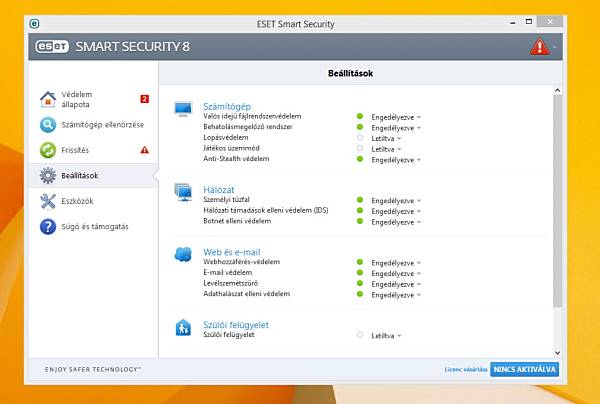
Task: Open Engedélyezve dropdown for Botnet elleni védelem
Action: click(396, 222)
